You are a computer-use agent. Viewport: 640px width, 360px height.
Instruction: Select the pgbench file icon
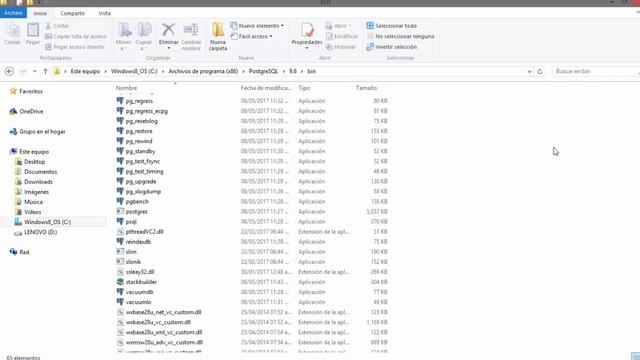pos(120,201)
